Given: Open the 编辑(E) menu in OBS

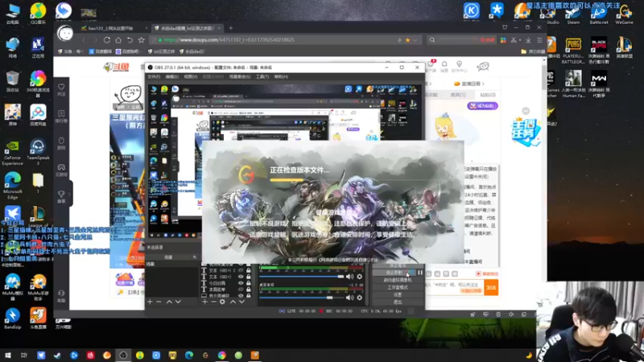Looking at the screenshot, I should tap(171, 76).
